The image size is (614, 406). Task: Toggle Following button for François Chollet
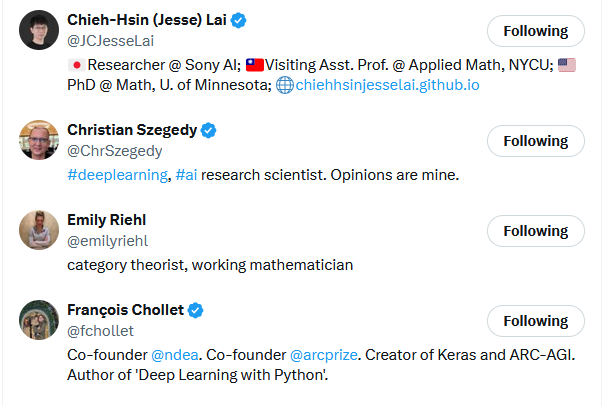(x=535, y=321)
